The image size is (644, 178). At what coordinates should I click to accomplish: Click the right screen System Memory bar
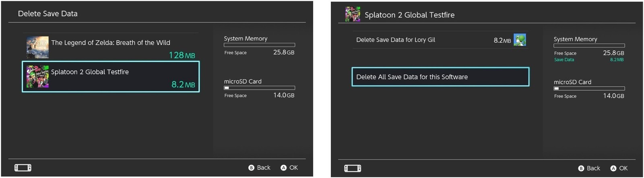[x=589, y=46]
